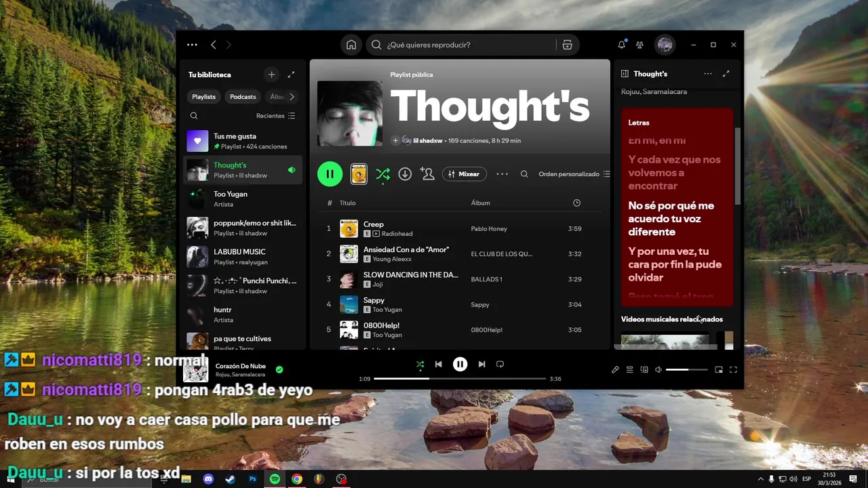The height and width of the screenshot is (488, 868).
Task: Expand the Thought's now-playing panel
Action: [x=726, y=74]
